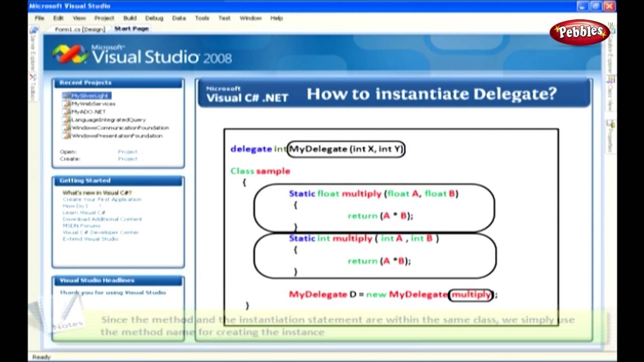Screen dimensions: 644x362
Task: Open the Tools menu
Action: pos(202,18)
